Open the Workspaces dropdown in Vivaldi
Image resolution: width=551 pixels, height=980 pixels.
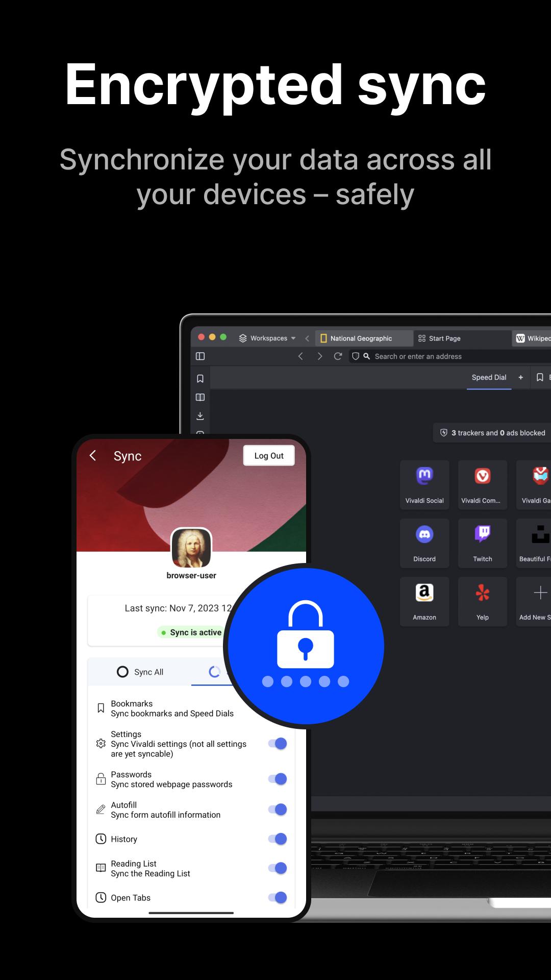[267, 338]
